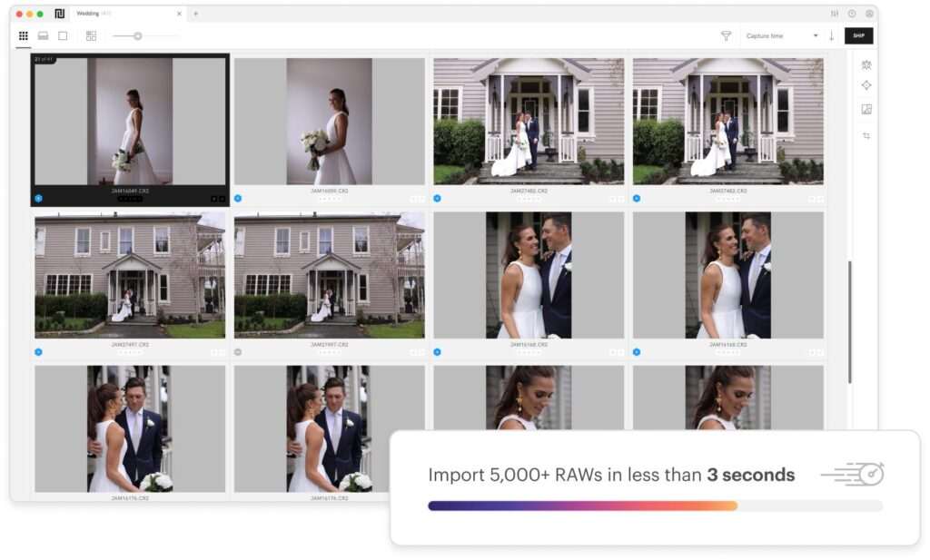Open the filter funnel icon
This screenshot has height=560, width=930.
click(726, 36)
